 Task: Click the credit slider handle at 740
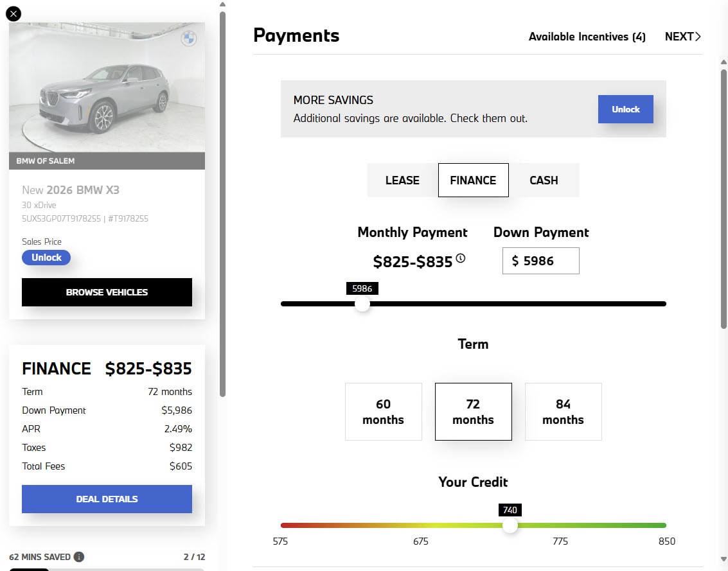(510, 525)
